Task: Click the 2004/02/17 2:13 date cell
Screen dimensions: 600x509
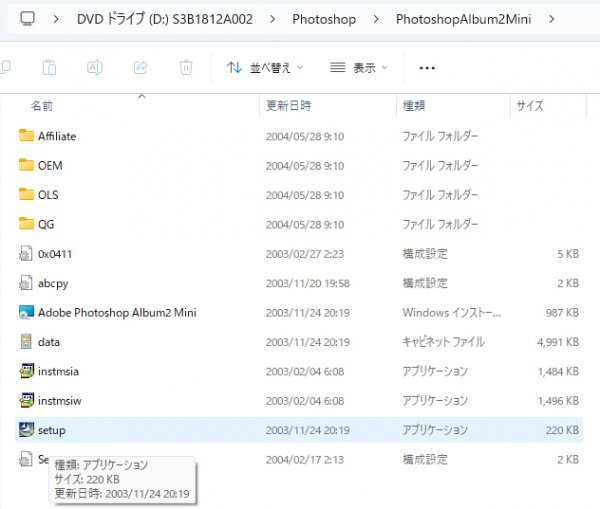Action: coord(305,460)
